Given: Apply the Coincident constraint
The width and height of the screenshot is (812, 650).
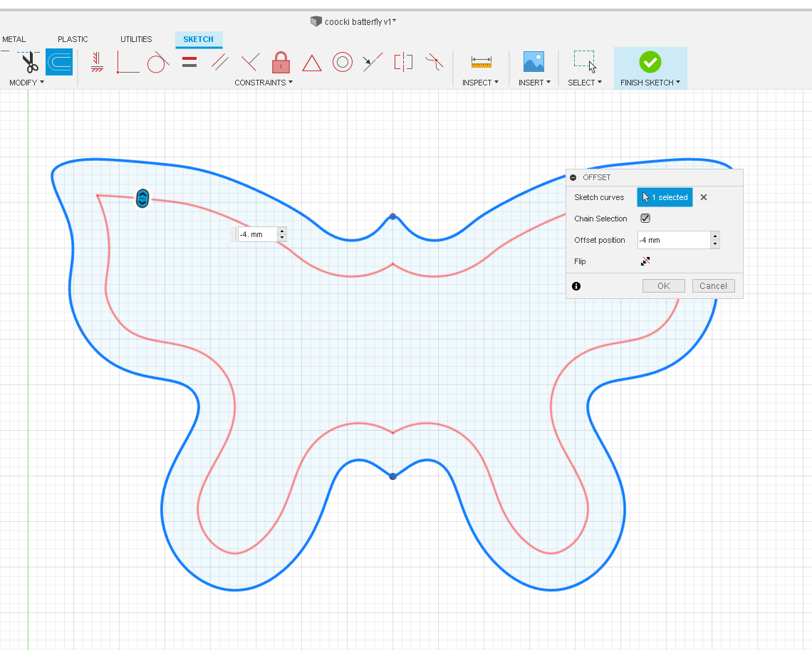Looking at the screenshot, I should point(127,62).
